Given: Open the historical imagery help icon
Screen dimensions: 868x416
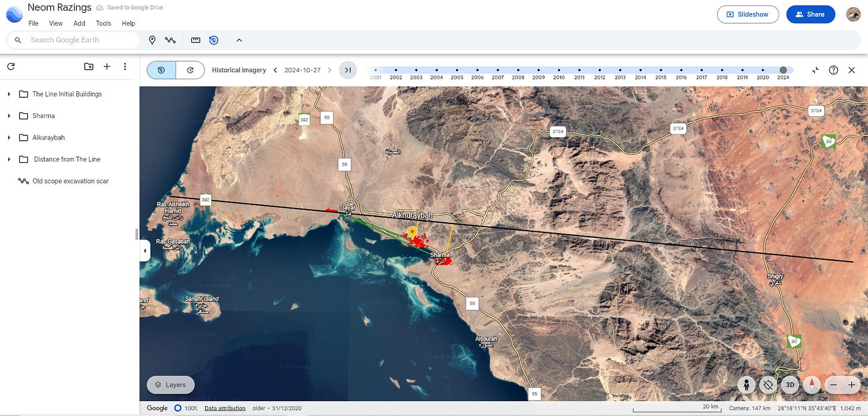Looking at the screenshot, I should (x=833, y=70).
